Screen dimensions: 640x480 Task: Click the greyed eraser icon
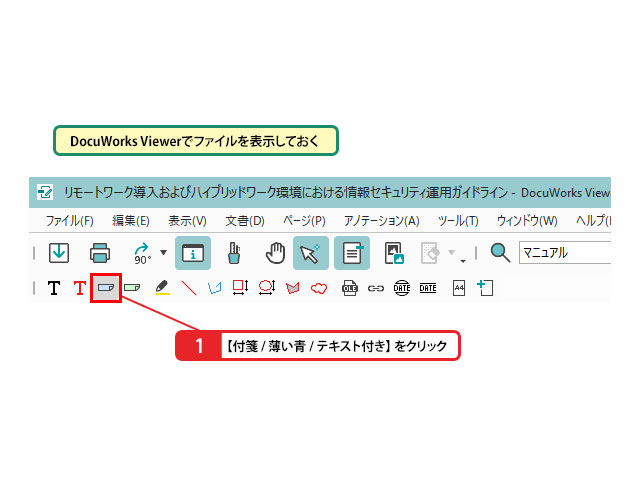click(430, 253)
